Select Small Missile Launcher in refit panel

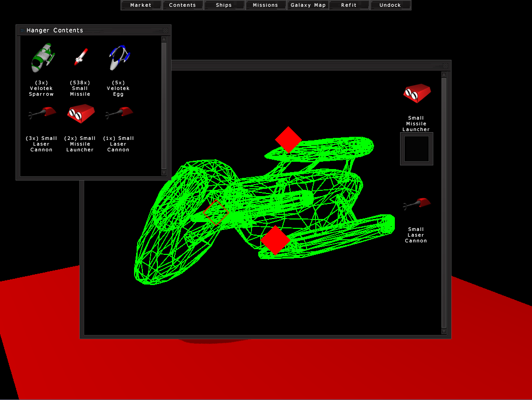pos(417,94)
